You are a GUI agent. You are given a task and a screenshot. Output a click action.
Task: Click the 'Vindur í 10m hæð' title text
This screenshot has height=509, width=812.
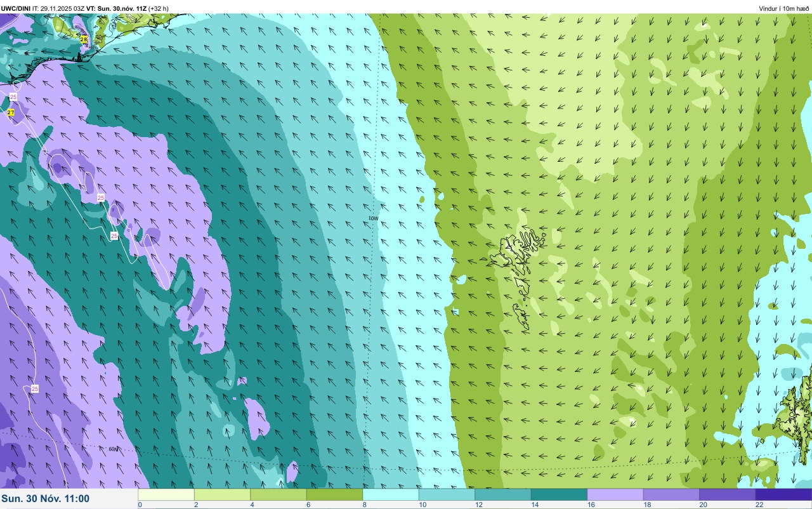784,8
